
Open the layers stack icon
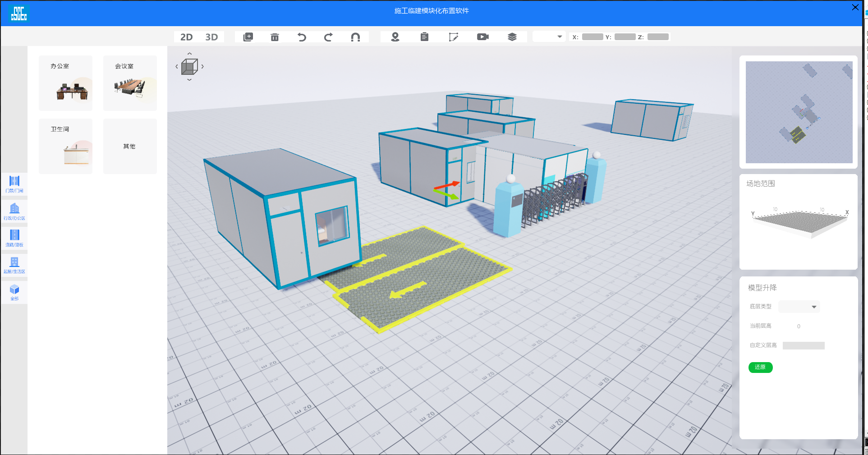point(512,37)
